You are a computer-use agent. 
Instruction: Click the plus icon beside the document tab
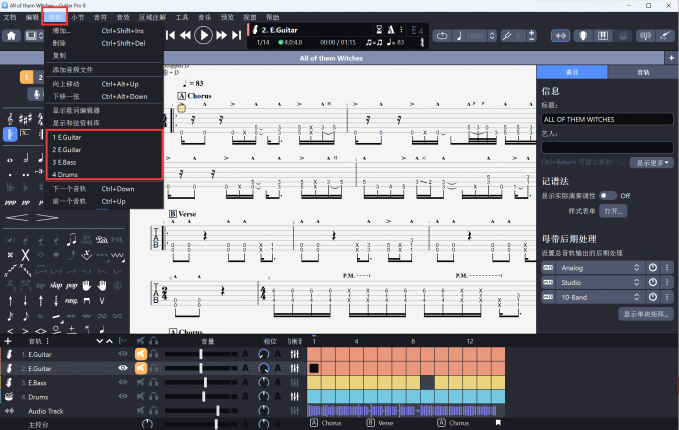(671, 58)
